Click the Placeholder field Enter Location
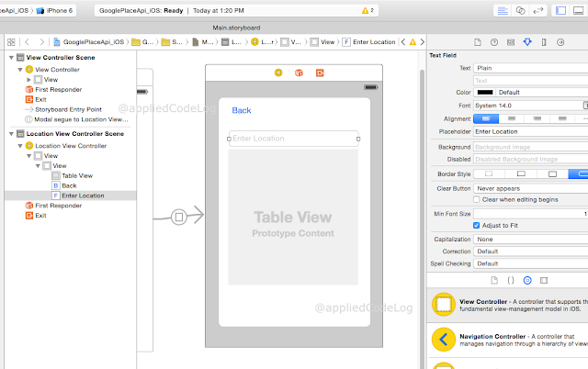This screenshot has width=588, height=369. 531,132
